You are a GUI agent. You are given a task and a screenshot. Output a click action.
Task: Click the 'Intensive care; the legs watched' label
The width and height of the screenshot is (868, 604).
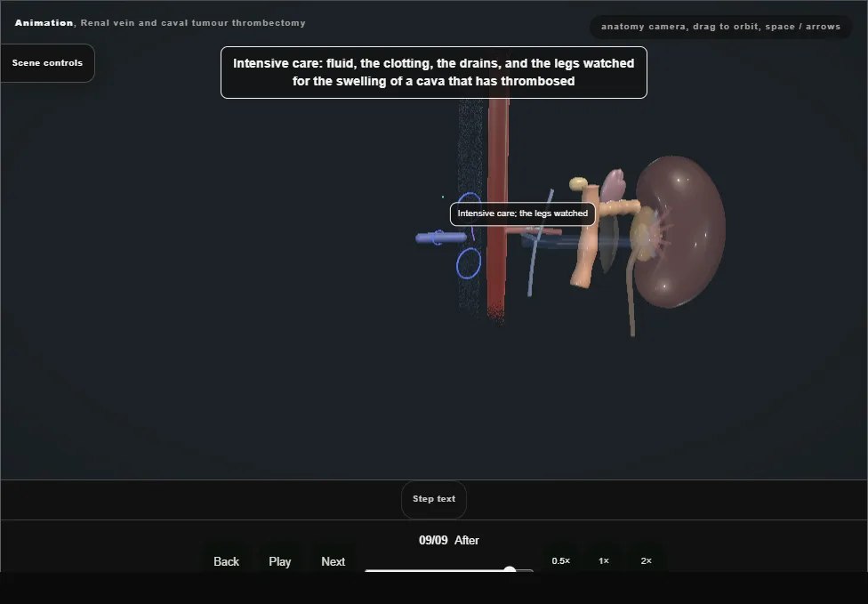click(523, 213)
